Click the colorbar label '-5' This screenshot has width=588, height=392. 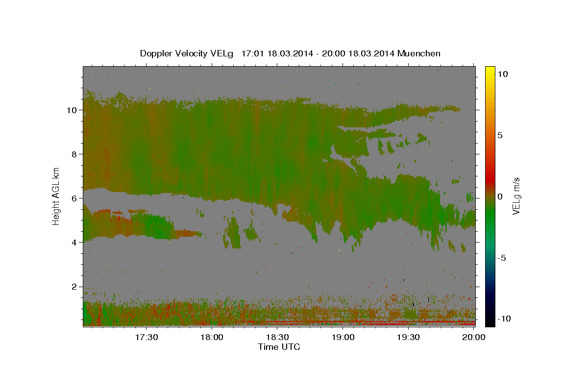click(x=502, y=258)
